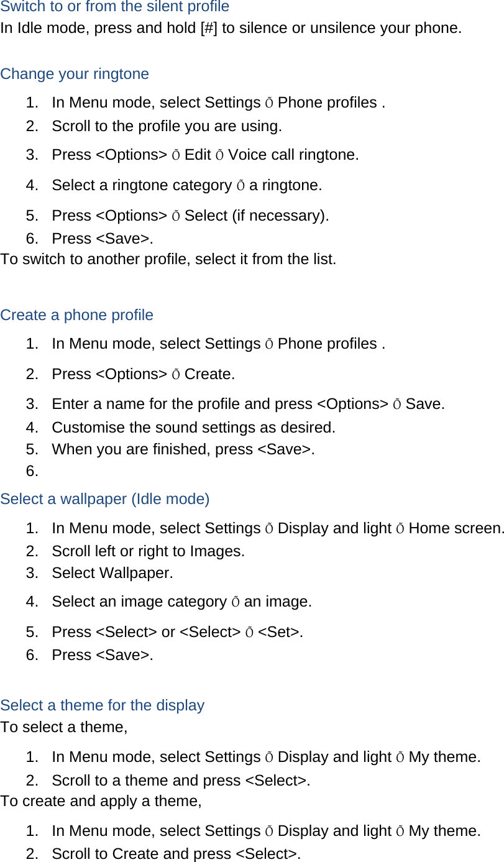This screenshot has width=504, height=862.
Task: Click the "Scroll to the profile you are using" step
Action: (x=167, y=126)
